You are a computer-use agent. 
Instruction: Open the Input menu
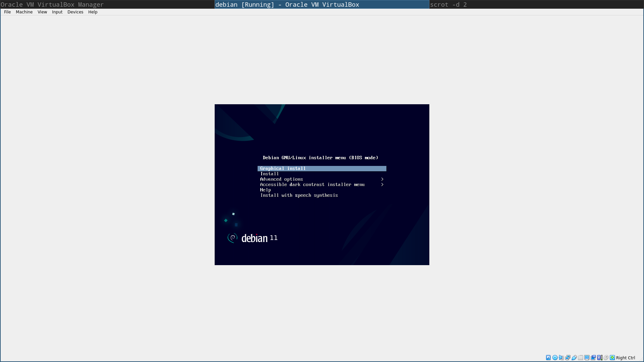tap(57, 12)
